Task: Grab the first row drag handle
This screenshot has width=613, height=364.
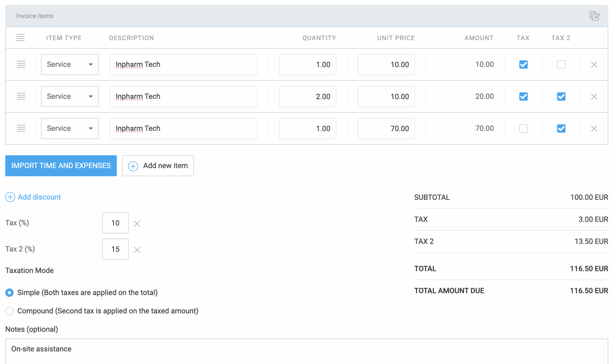Action: (21, 64)
